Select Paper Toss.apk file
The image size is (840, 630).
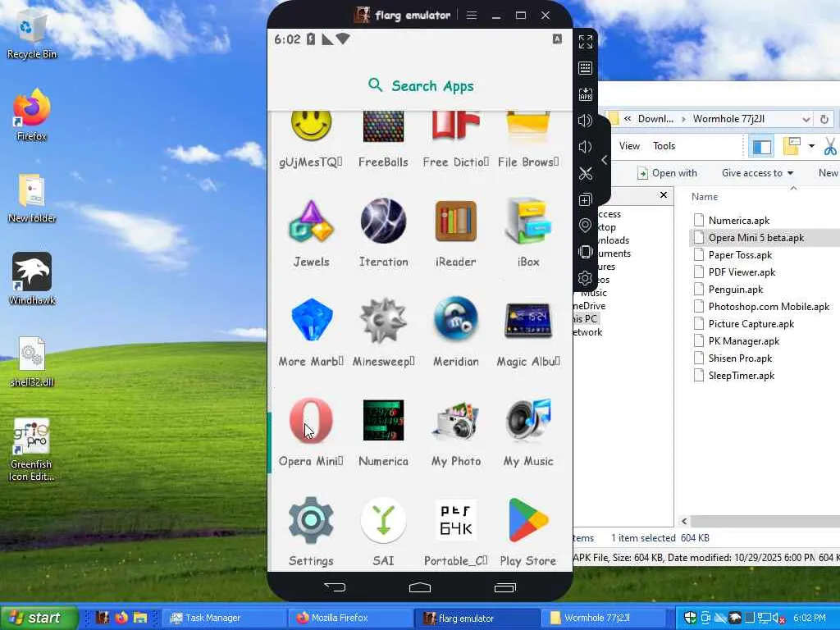pos(740,255)
